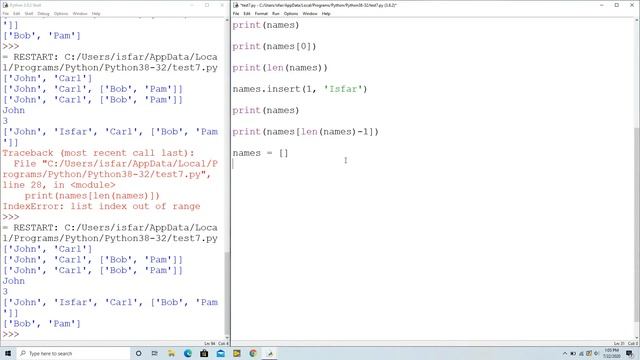This screenshot has height=360, width=640.
Task: Open Window menu in Python Shell window
Action: point(80,13)
